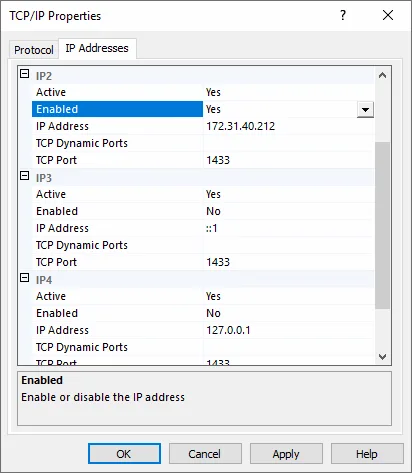
Task: Select the IP4 Active row label
Action: [51, 296]
